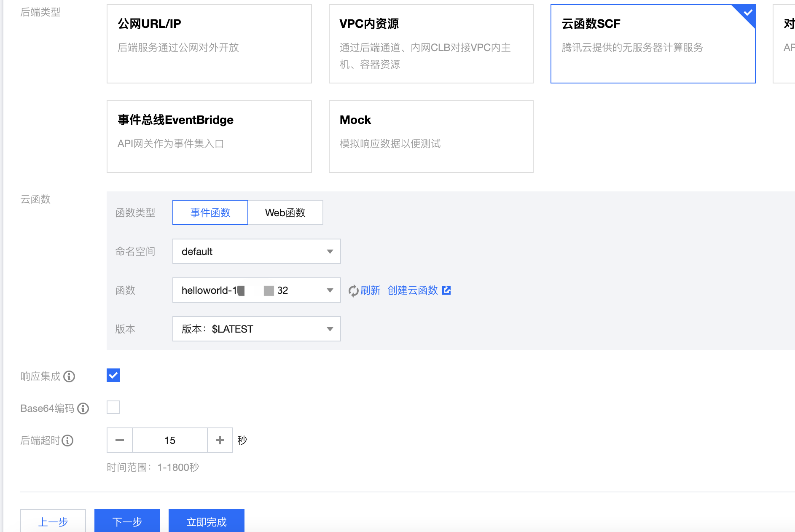The width and height of the screenshot is (795, 532).
Task: Click the 下一步 button
Action: 127,521
